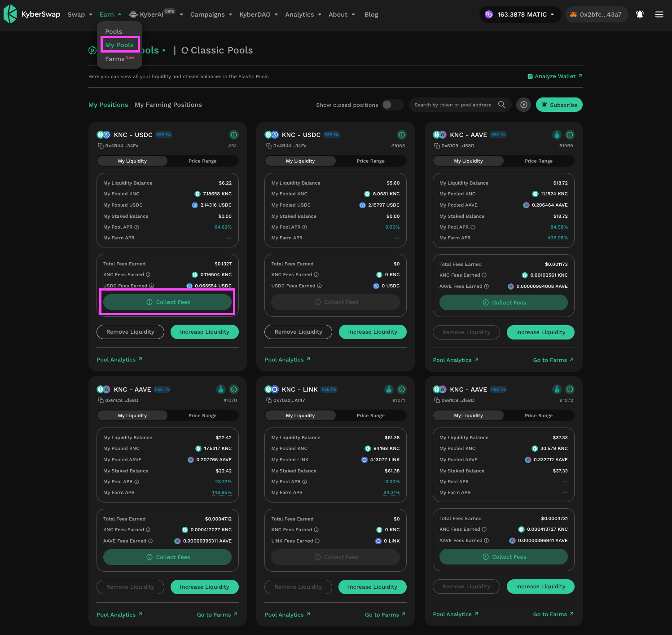The image size is (672, 635).
Task: Select My Liquidity view on card #34
Action: pyautogui.click(x=132, y=161)
